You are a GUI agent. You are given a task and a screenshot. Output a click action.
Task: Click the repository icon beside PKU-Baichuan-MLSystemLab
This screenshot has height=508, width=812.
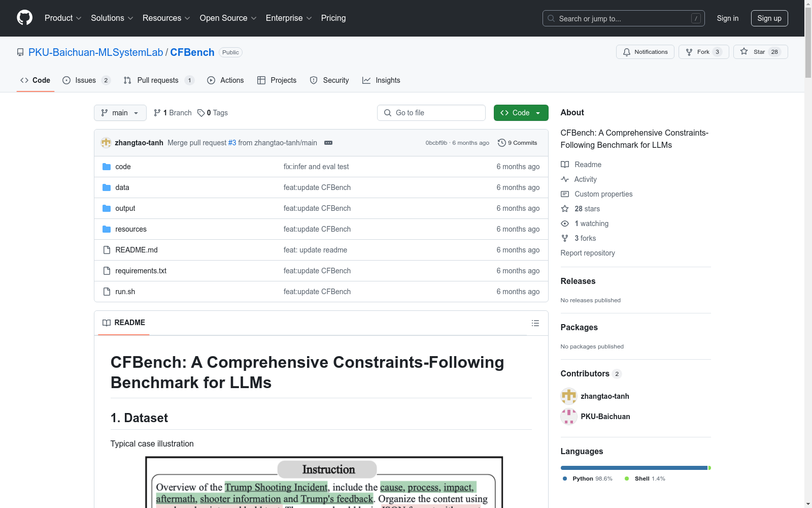[20, 52]
